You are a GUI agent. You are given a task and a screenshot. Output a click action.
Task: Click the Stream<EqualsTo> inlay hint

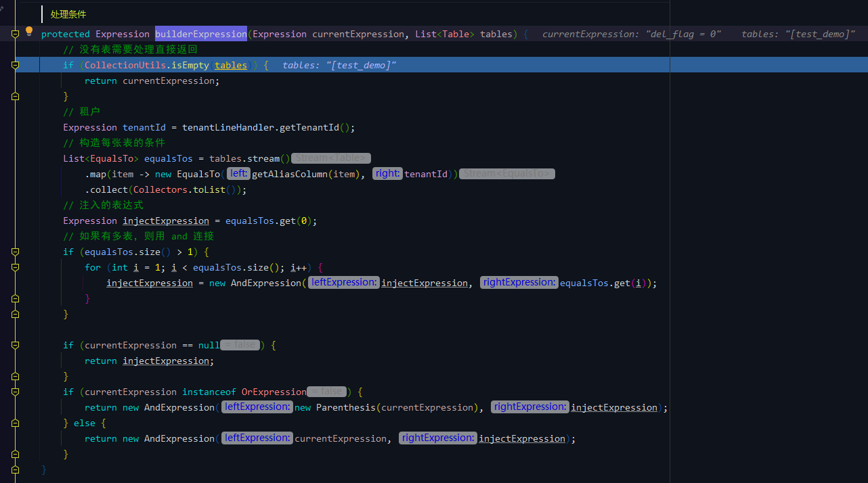click(507, 174)
